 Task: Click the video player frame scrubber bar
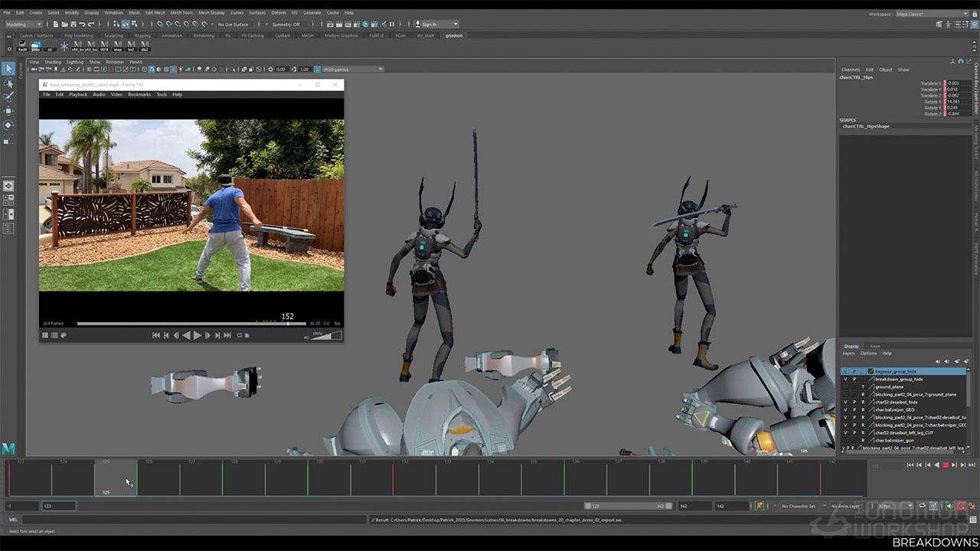tap(182, 324)
